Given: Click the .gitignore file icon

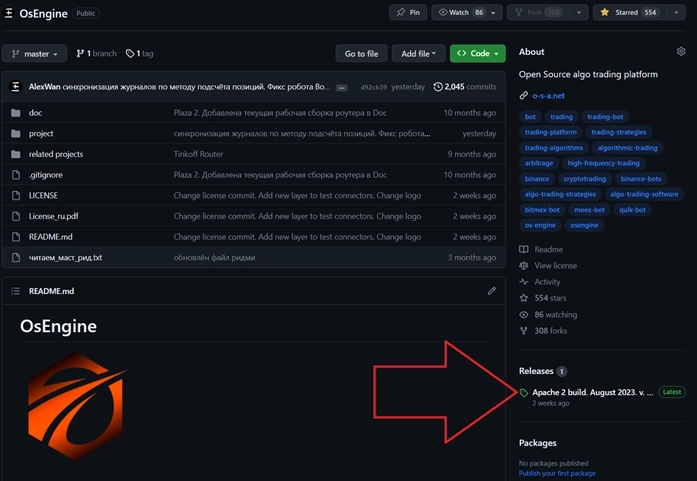Looking at the screenshot, I should coord(16,175).
